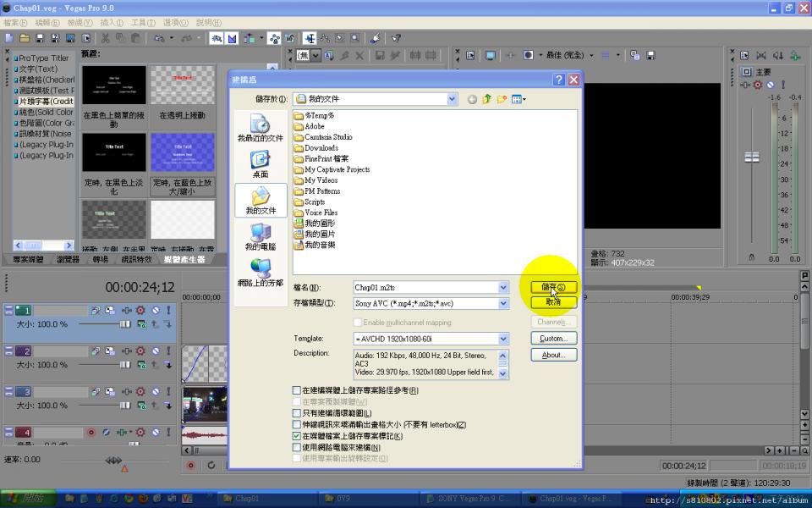This screenshot has width=812, height=508.
Task: Expand the Template dropdown list
Action: point(503,339)
